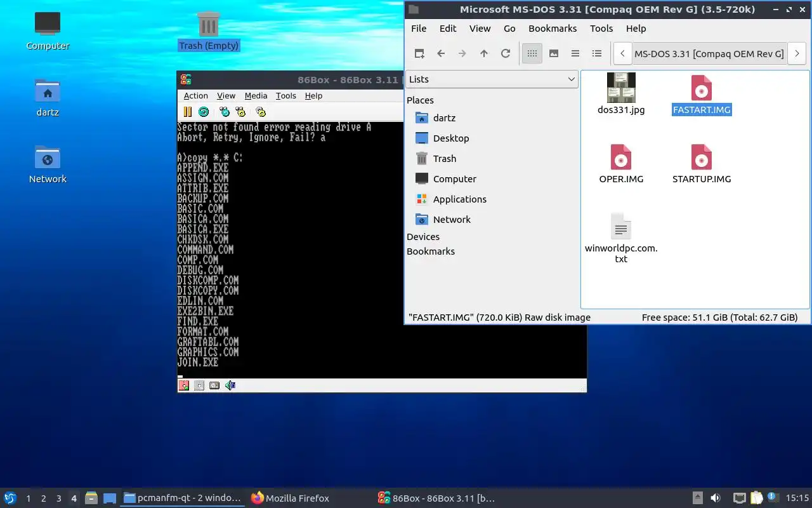Open the 86Box View menu
The image size is (812, 508).
point(226,95)
